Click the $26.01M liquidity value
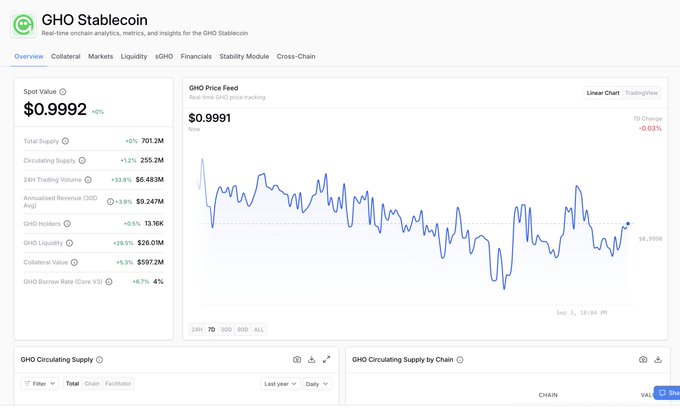This screenshot has width=680, height=409. (150, 243)
